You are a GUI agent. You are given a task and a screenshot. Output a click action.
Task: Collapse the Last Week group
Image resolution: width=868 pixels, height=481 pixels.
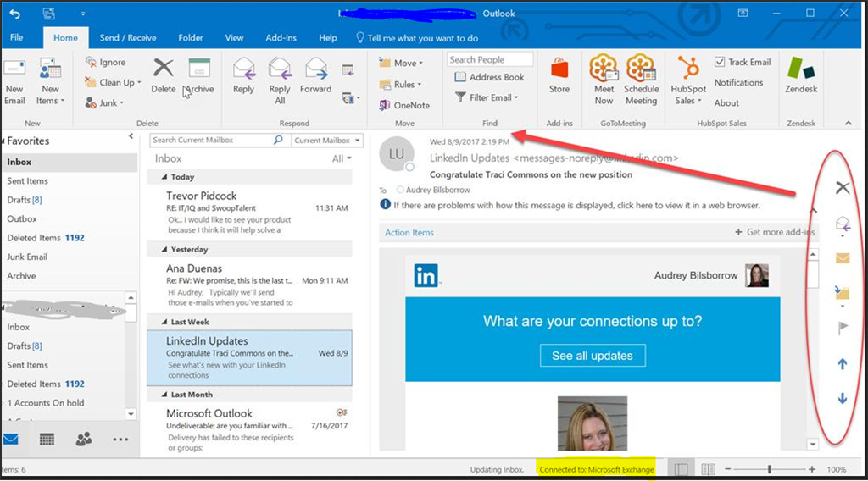pos(164,322)
